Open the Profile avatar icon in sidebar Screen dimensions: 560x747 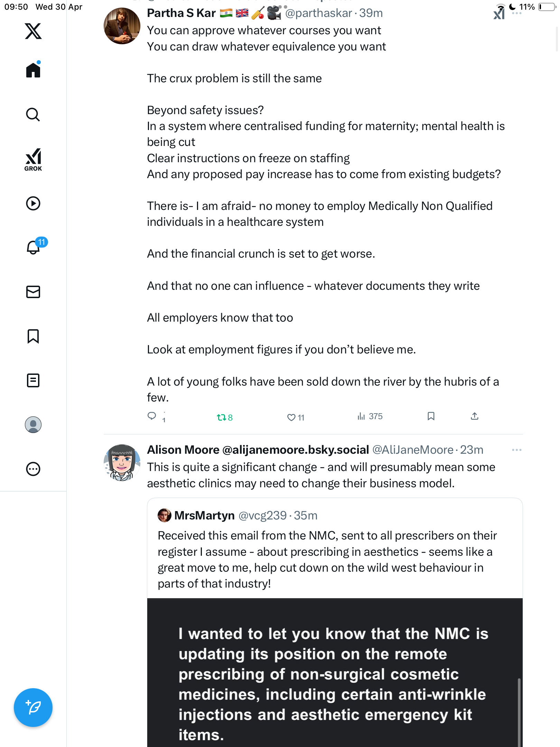tap(33, 425)
